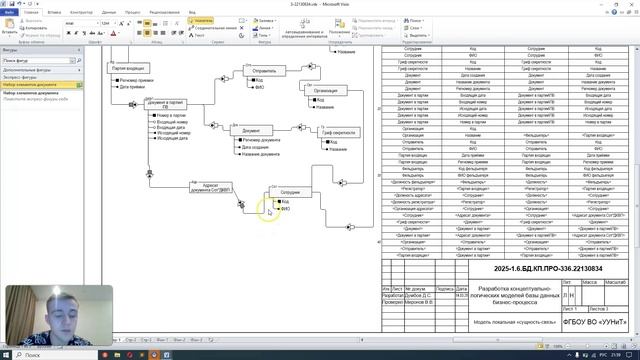Screen dimensions: 640x360
Task: Click the insert new page tab icon
Action: [x=211, y=340]
